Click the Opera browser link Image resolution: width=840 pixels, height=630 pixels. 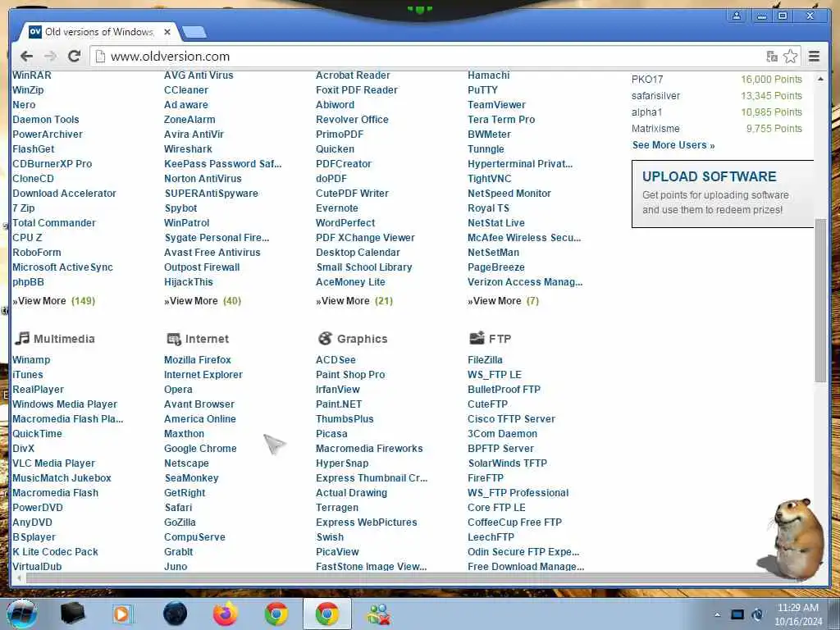coord(178,390)
